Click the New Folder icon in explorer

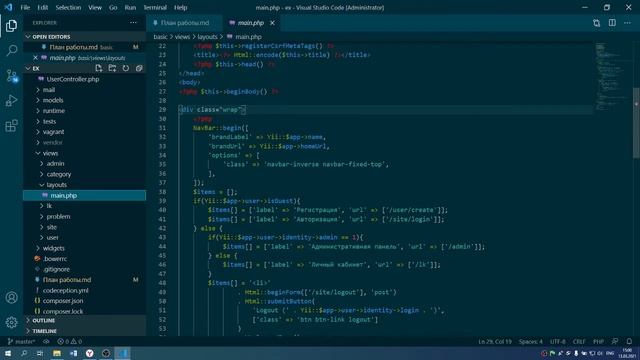[x=112, y=68]
